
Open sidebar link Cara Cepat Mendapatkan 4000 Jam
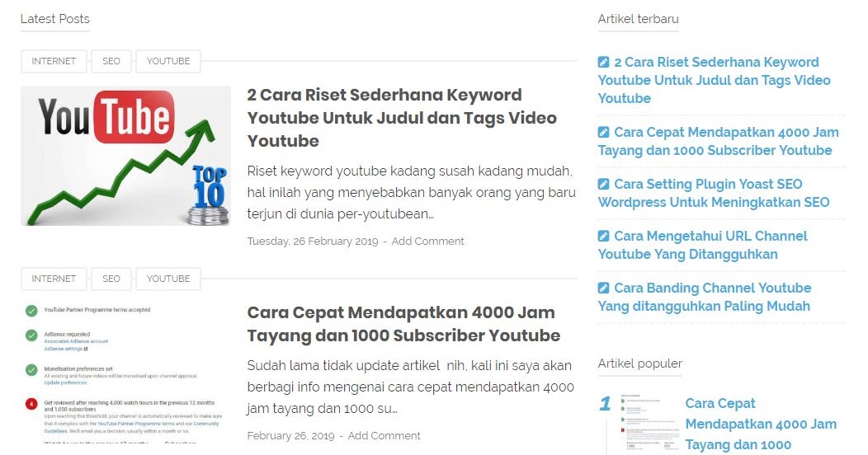(x=718, y=141)
